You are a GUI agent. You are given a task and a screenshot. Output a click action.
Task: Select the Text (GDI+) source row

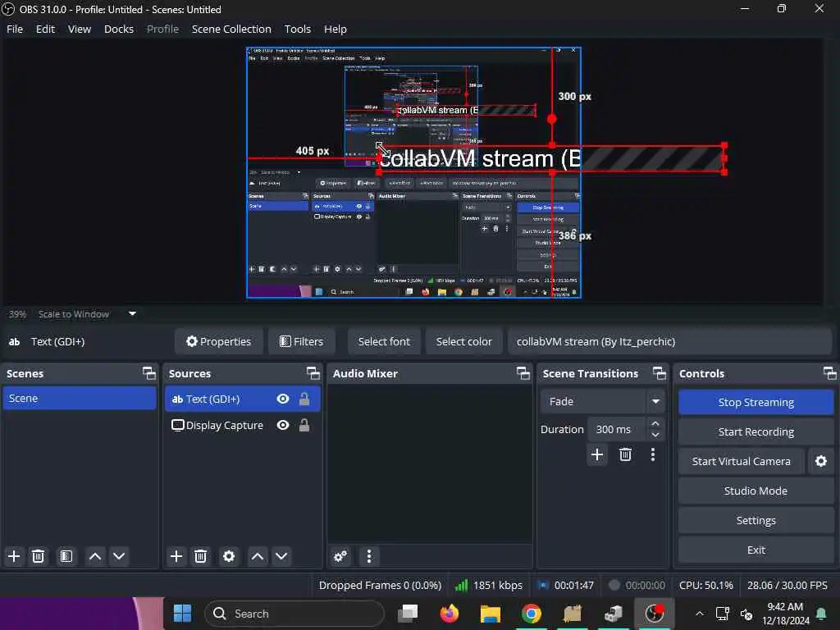click(x=243, y=399)
